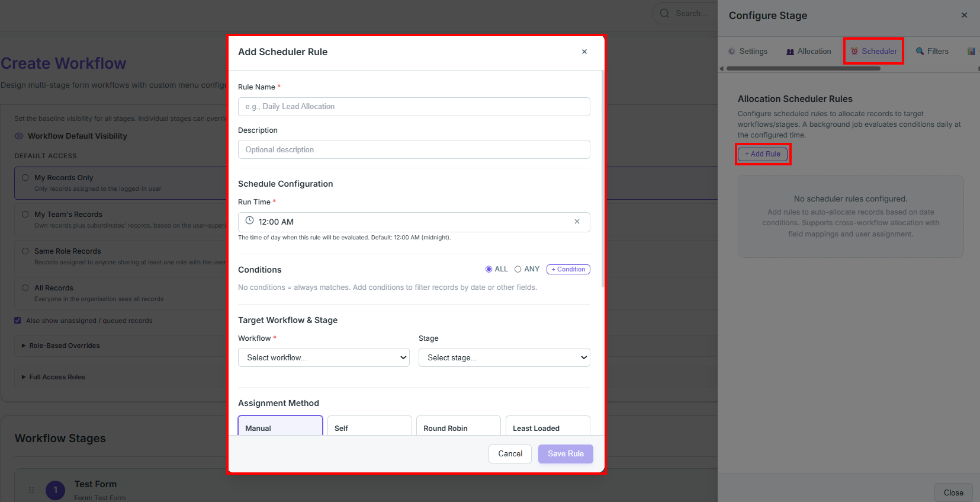This screenshot has width=980, height=502.
Task: Click the Schedule Configuration heading
Action: (285, 184)
